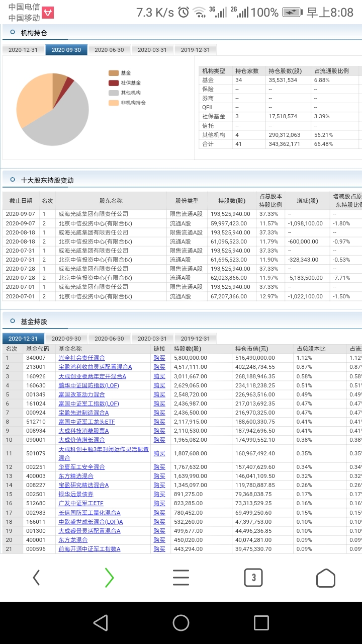Screen dimensions: 362x644
Task: Click the 社保基金 legend color swatch
Action: pyautogui.click(x=114, y=83)
